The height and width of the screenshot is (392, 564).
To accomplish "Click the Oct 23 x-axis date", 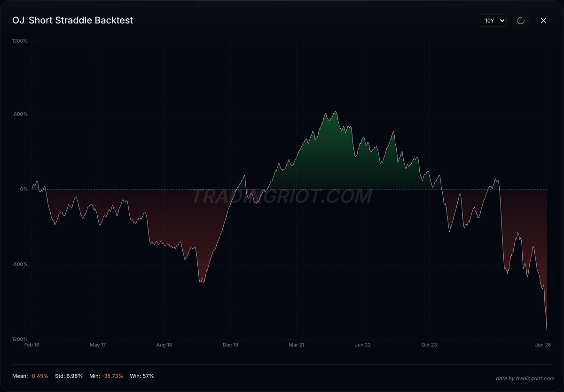I will coord(429,345).
